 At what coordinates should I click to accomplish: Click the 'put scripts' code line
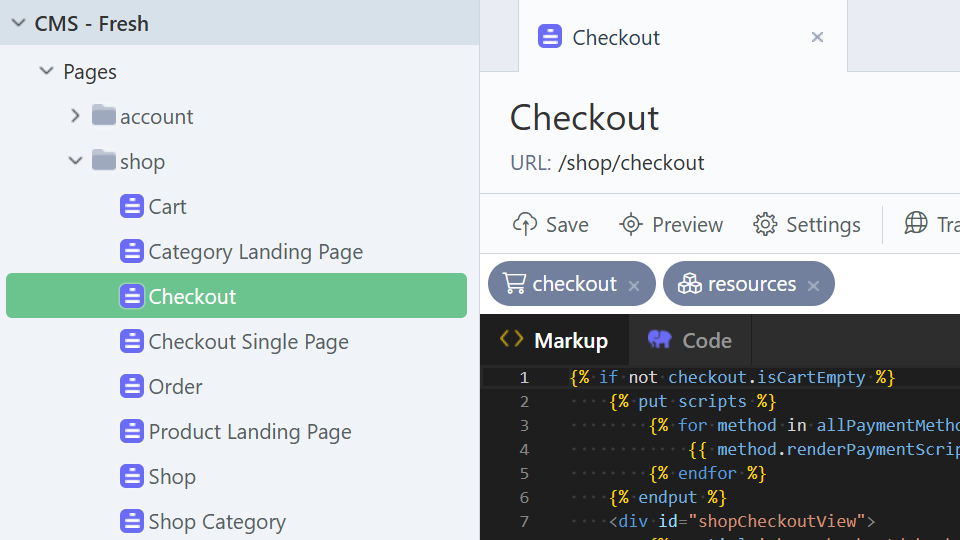[x=692, y=402]
